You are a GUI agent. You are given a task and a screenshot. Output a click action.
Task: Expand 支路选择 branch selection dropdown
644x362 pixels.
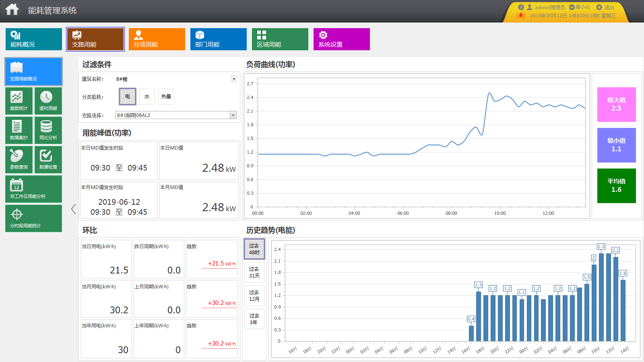[233, 115]
